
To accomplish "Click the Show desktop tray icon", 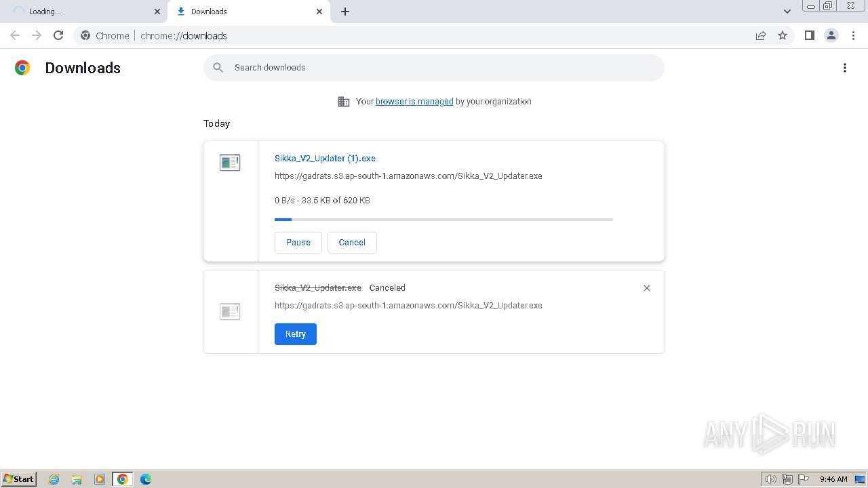I will (x=860, y=479).
